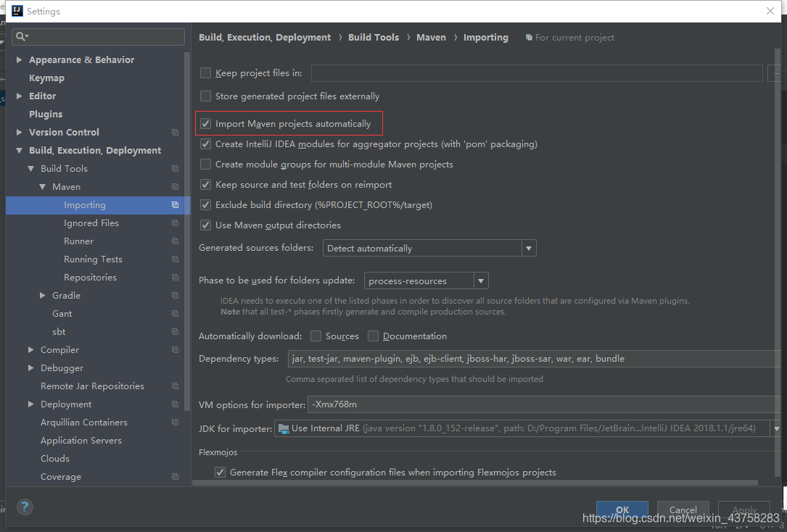Click project-level icon beside Running Tests
This screenshot has height=532, width=787.
pos(175,259)
